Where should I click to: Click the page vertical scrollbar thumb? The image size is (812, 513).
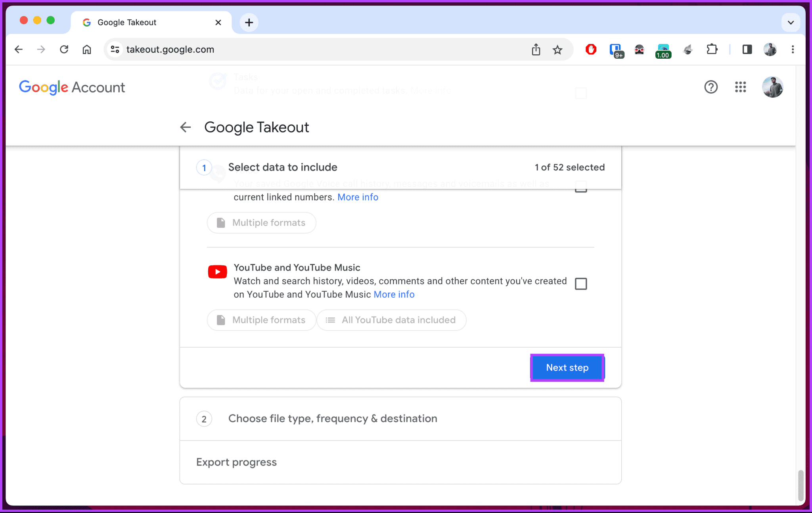point(801,486)
